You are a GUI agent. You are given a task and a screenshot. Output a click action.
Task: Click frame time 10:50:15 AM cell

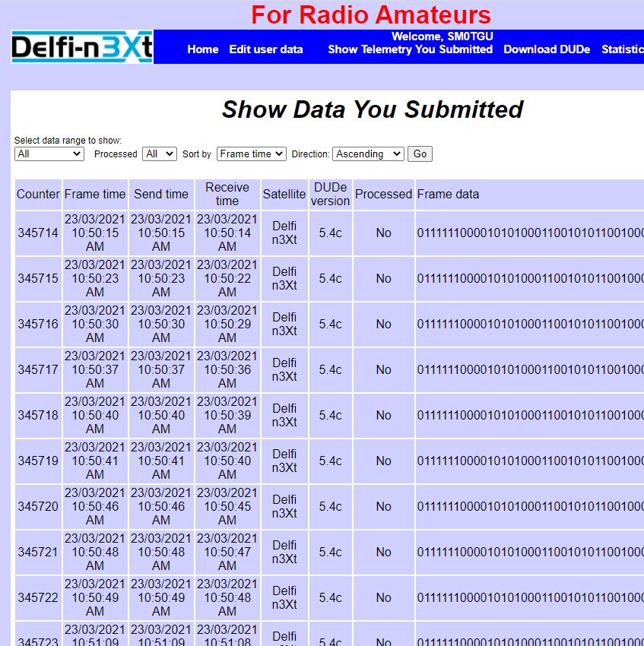95,233
